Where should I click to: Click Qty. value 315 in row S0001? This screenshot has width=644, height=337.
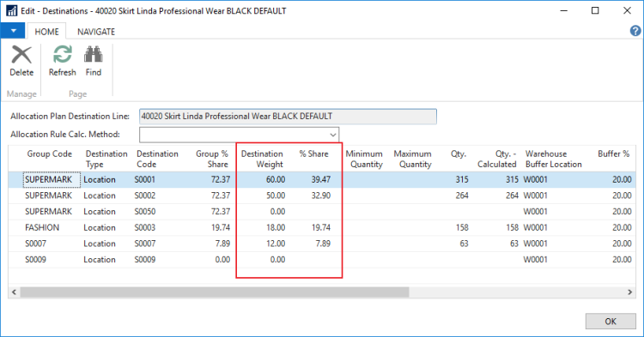click(x=462, y=179)
